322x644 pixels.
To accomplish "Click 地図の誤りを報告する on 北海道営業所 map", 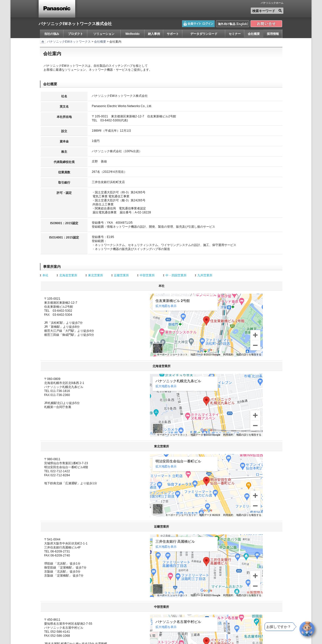I will [249, 435].
